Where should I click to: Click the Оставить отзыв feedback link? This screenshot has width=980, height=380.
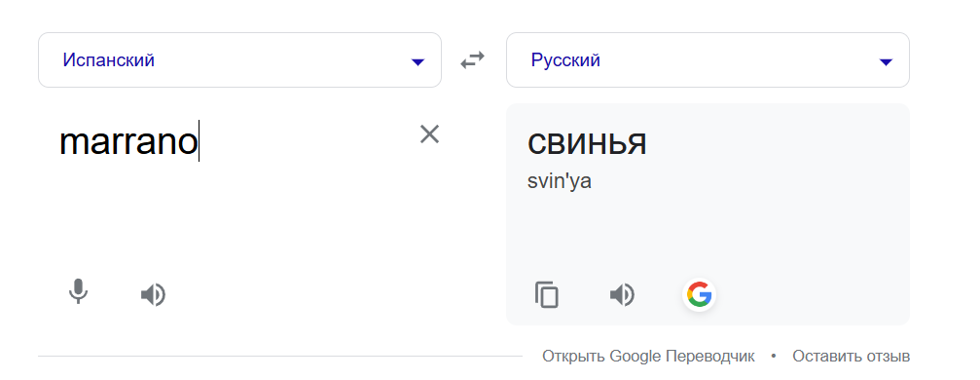click(x=852, y=357)
